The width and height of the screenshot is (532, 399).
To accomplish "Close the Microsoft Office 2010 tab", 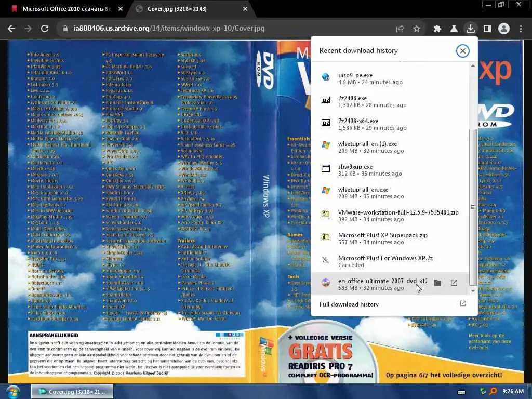I will point(121,9).
